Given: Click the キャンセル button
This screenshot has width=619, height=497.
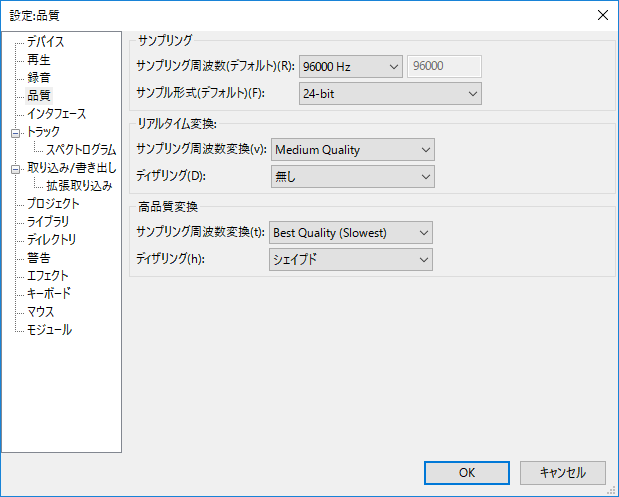Looking at the screenshot, I should click(x=561, y=472).
